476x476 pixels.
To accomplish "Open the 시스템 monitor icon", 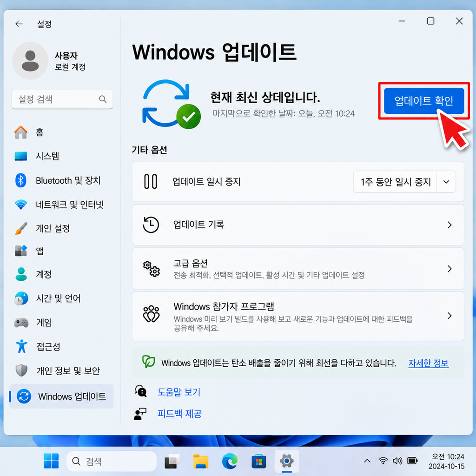I will pos(21,156).
